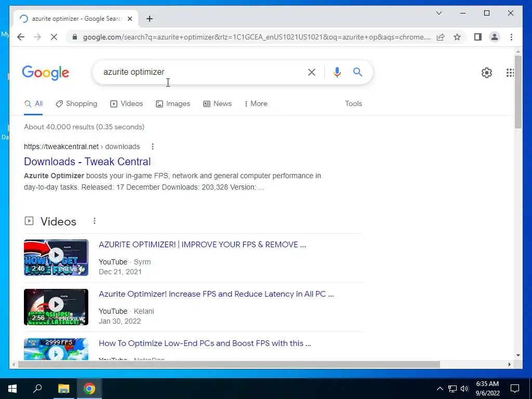The image size is (532, 399).
Task: Open Increase FPS and Reduce Latency video
Action: coord(216,294)
